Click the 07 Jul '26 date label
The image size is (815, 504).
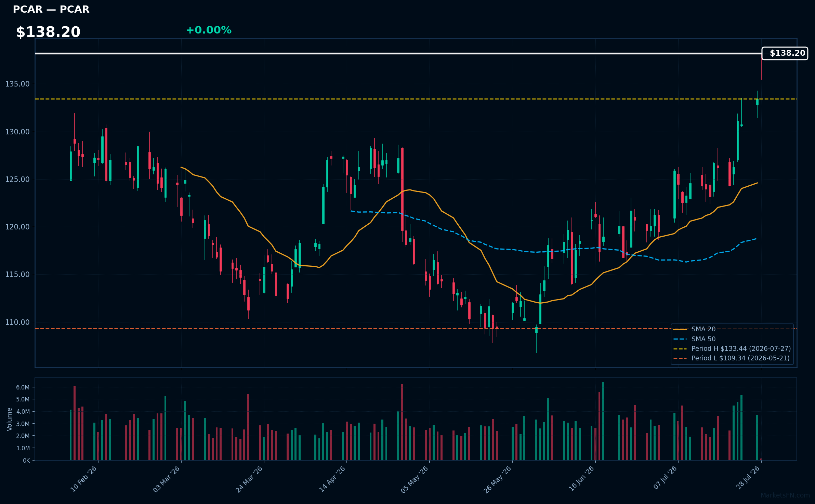[665, 478]
